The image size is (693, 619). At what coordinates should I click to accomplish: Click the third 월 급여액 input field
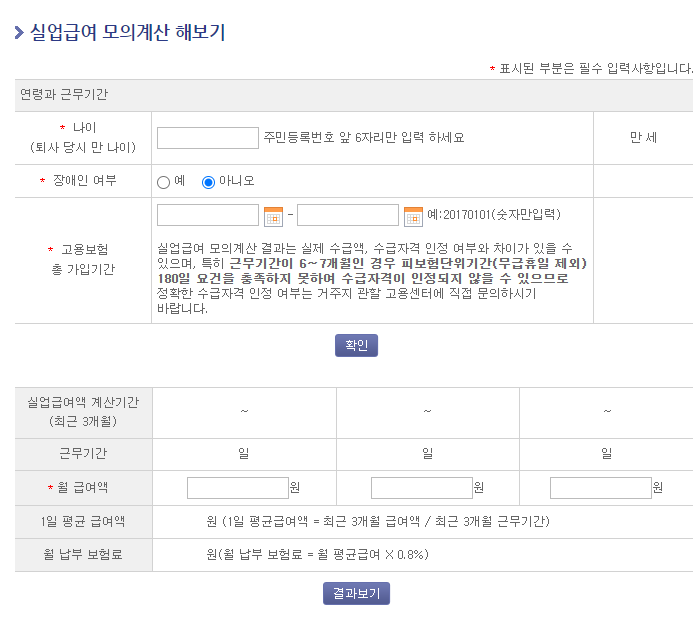pyautogui.click(x=601, y=488)
